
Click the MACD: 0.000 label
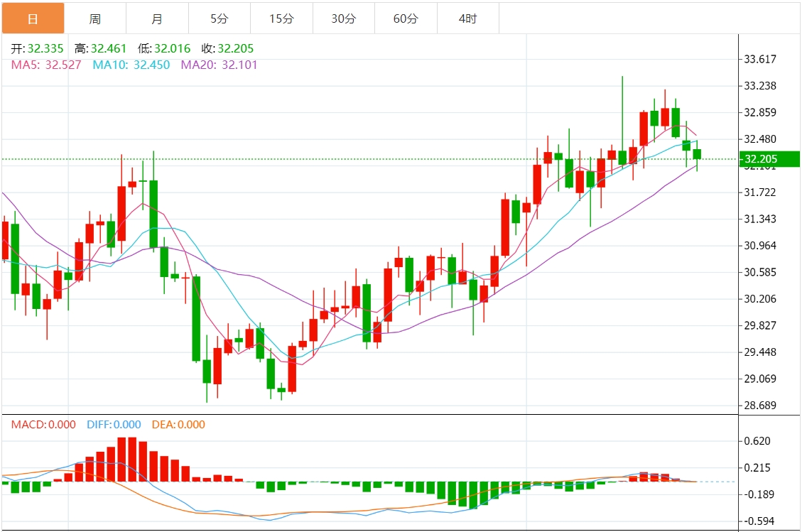tap(43, 425)
